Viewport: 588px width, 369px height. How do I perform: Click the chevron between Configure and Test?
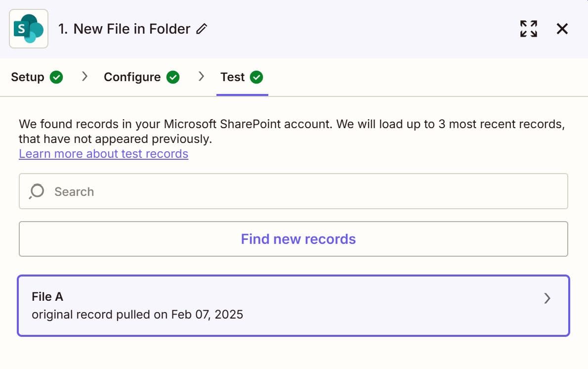coord(201,77)
